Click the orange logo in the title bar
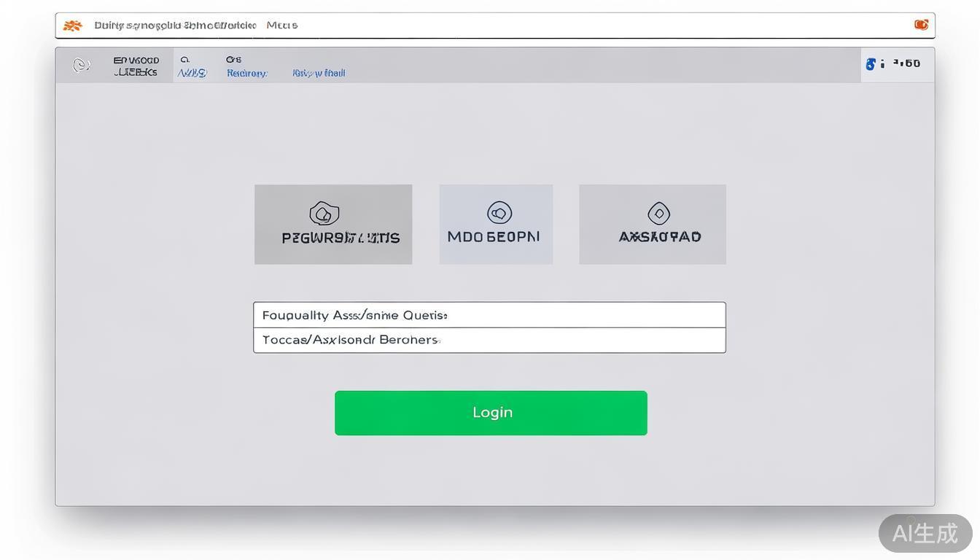The height and width of the screenshot is (560, 980). click(72, 26)
